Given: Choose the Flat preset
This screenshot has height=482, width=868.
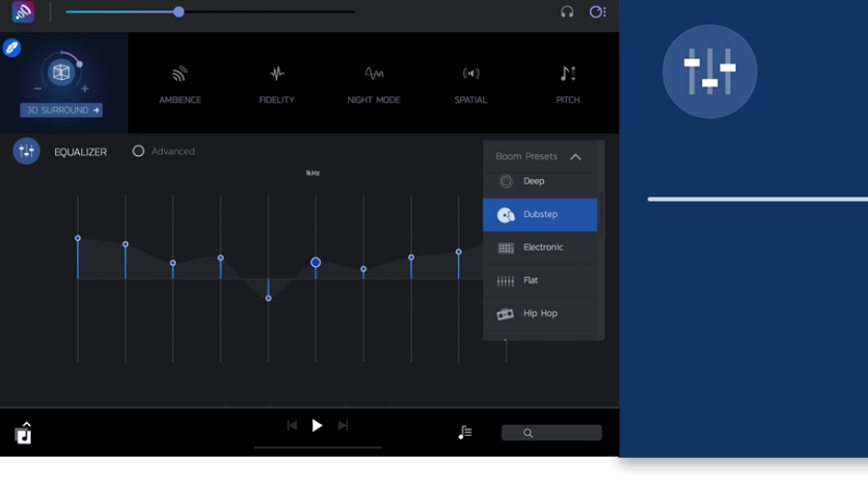Looking at the screenshot, I should 540,281.
